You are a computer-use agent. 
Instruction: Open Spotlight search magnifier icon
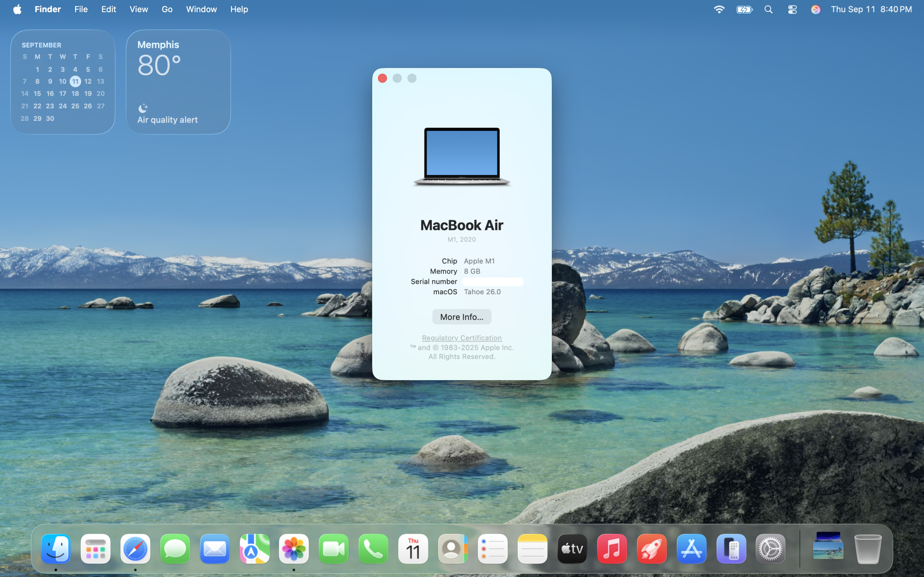[x=768, y=9]
